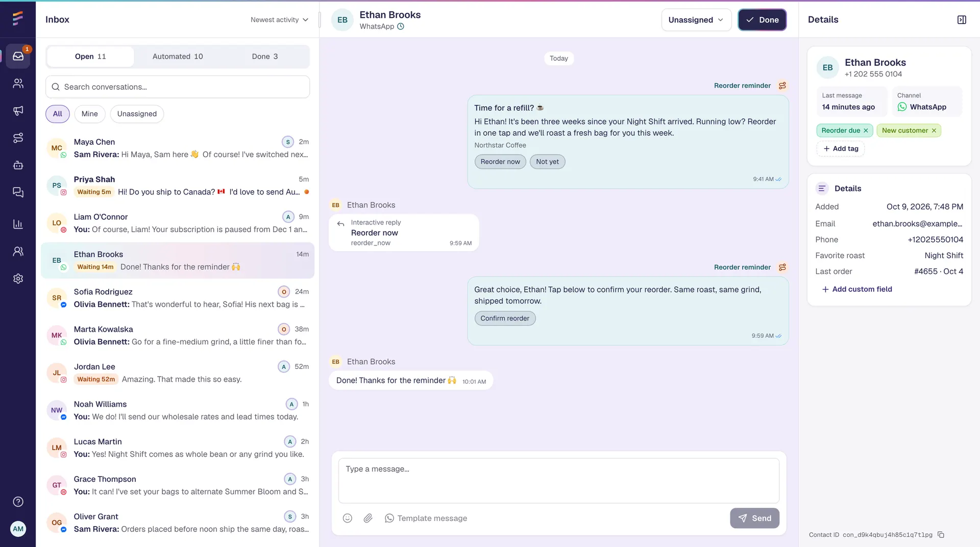Open the Help question mark icon

click(x=18, y=502)
